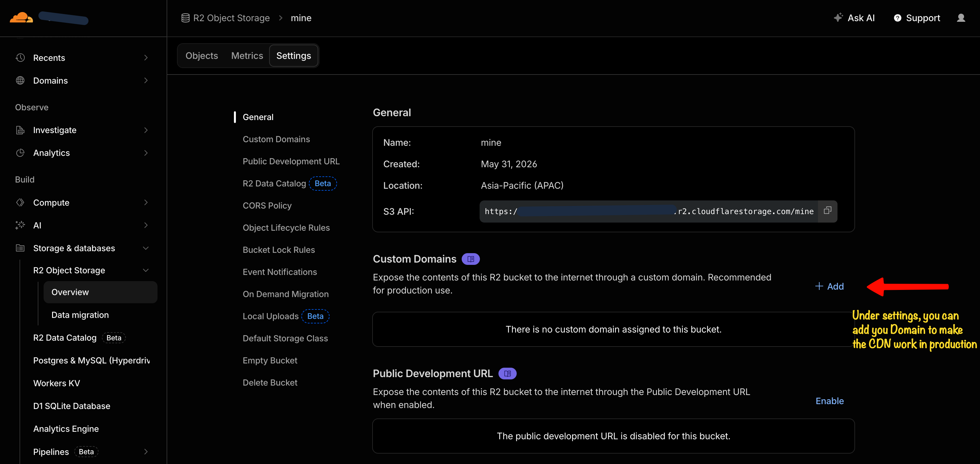Open Custom Domains documentation book icon
Image resolution: width=980 pixels, height=464 pixels.
470,259
